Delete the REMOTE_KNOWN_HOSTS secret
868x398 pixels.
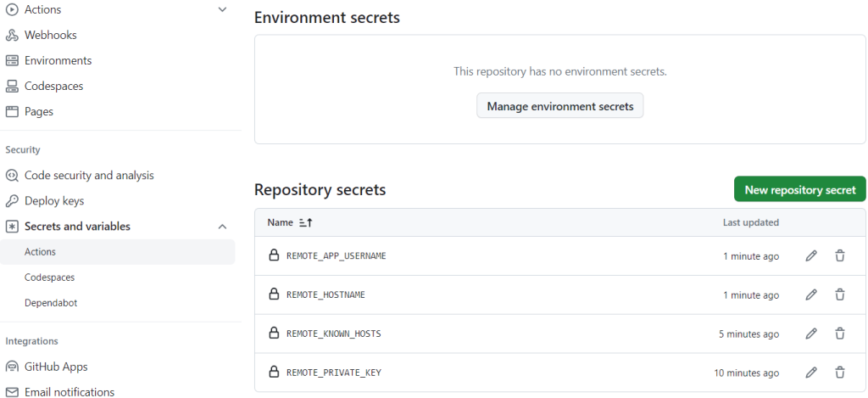[x=840, y=334]
